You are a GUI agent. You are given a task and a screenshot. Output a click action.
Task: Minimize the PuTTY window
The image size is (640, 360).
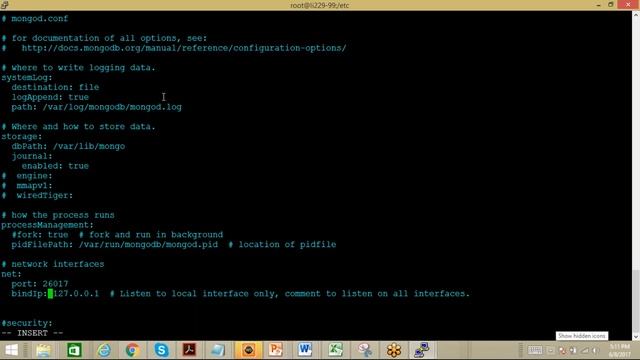[x=598, y=5]
